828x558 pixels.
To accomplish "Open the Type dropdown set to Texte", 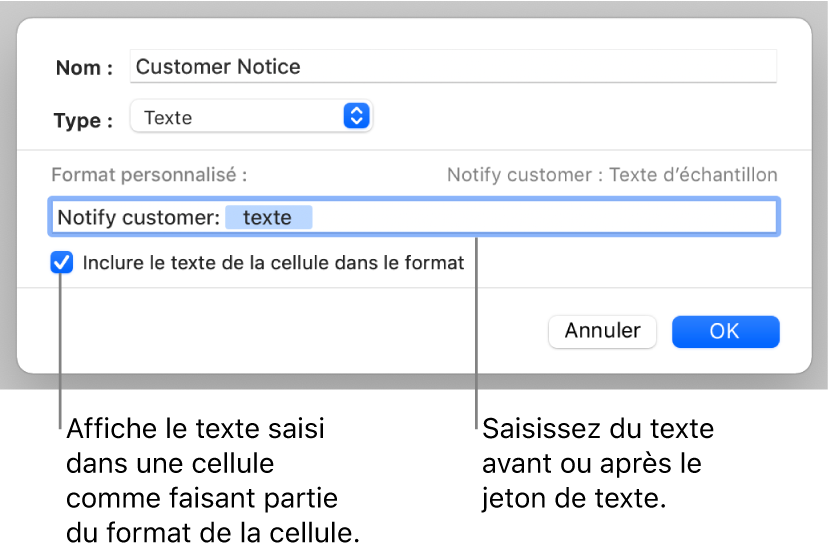I will click(251, 117).
